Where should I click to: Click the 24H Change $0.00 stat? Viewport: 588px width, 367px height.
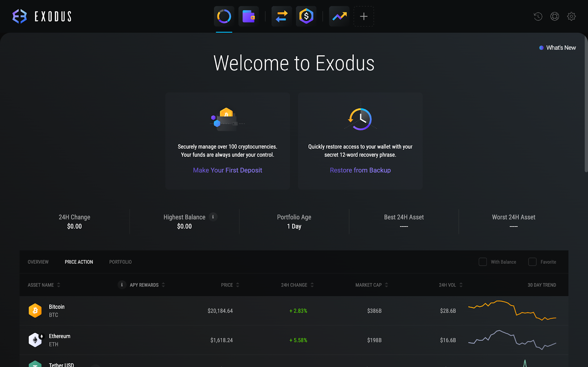[74, 222]
